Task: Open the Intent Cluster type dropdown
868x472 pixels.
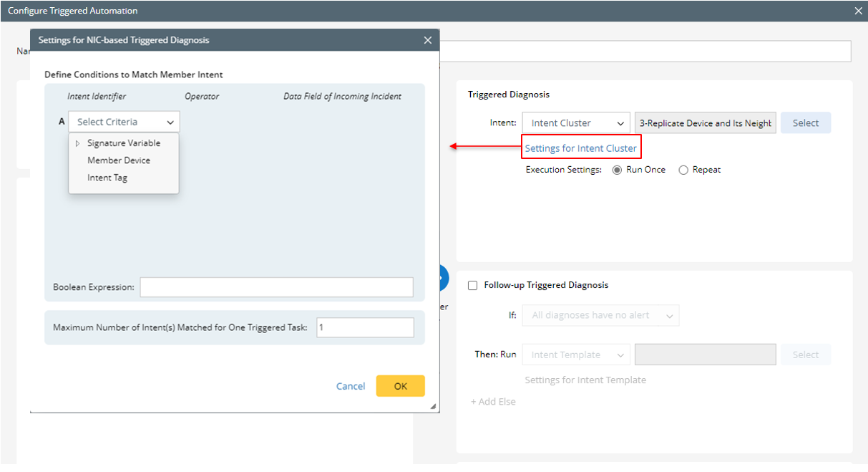Action: [x=576, y=123]
